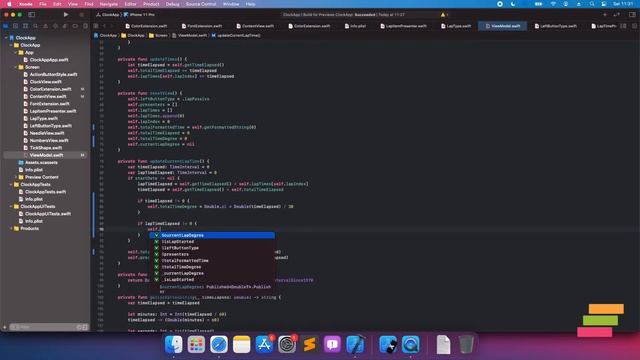
Task: Add an editor on the right
Action: pos(634,26)
